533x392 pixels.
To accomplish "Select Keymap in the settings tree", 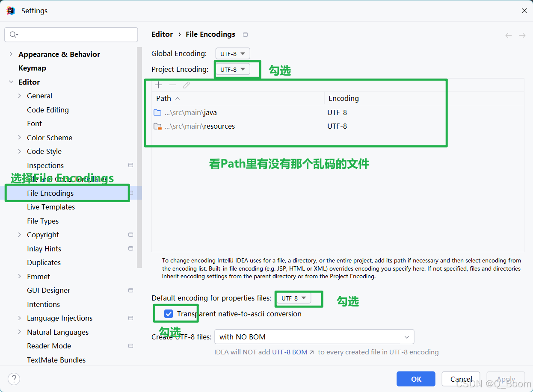I will pos(32,68).
